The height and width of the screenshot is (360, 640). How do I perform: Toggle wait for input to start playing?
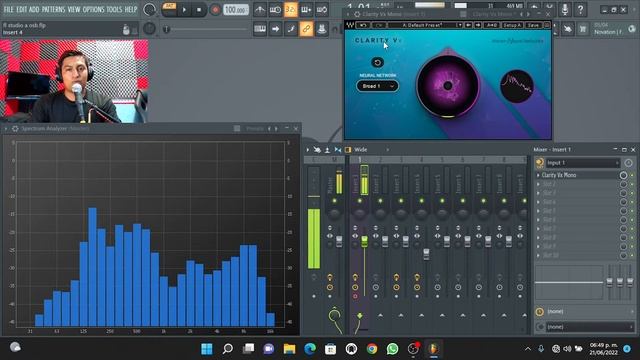click(x=275, y=9)
